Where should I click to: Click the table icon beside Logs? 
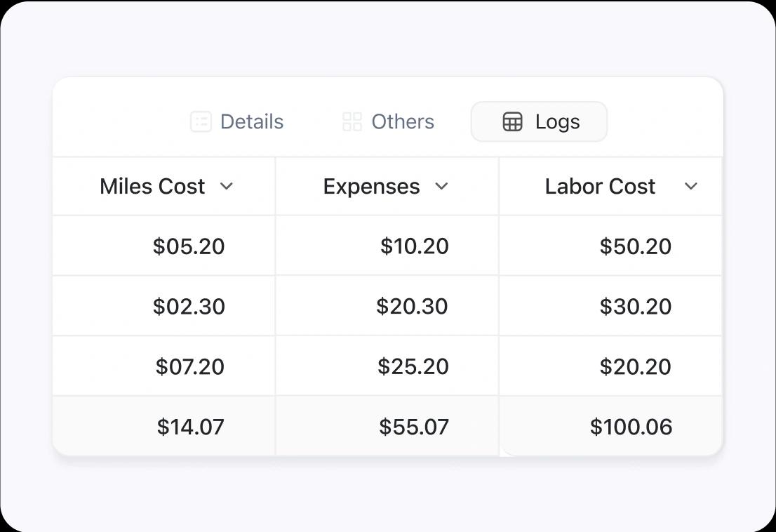513,122
